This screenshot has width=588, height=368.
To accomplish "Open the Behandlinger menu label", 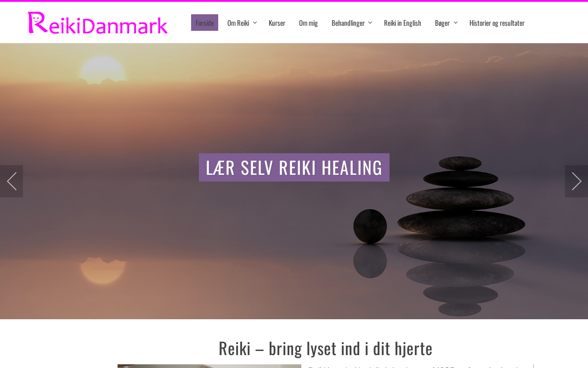I will coord(348,23).
